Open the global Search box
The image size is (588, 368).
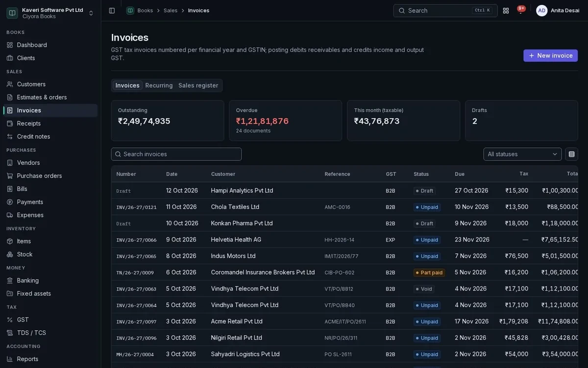445,10
